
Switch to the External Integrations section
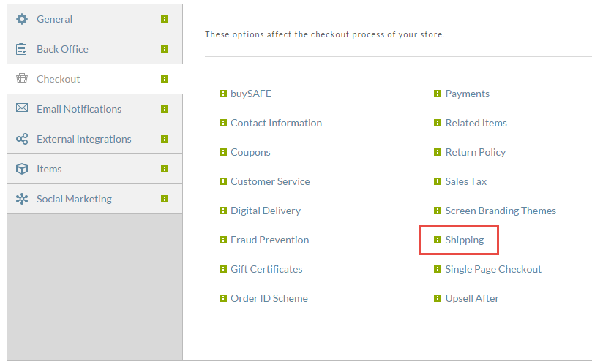[95, 139]
